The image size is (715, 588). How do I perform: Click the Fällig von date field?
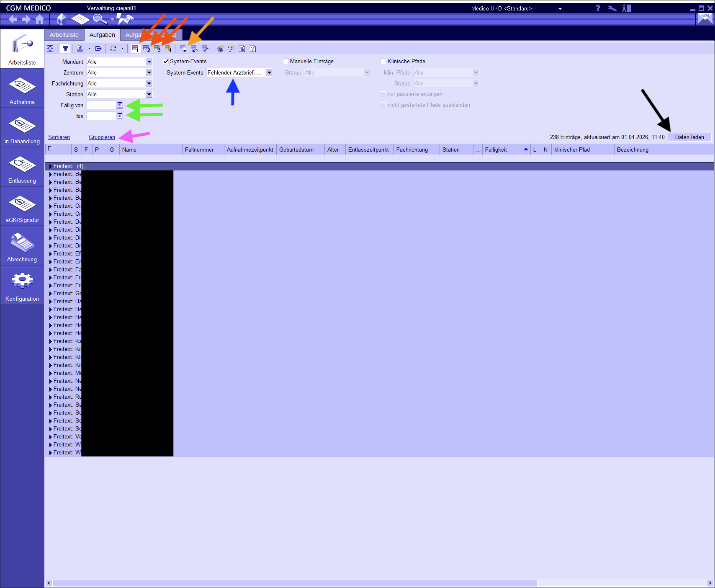(101, 105)
